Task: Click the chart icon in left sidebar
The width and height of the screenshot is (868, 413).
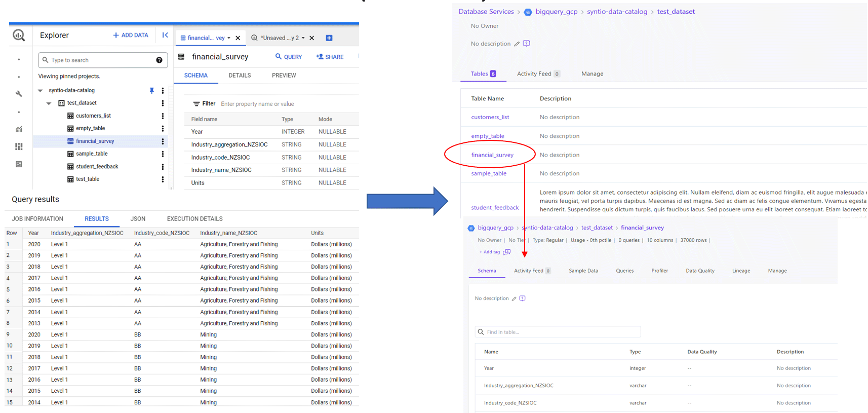Action: point(19,129)
